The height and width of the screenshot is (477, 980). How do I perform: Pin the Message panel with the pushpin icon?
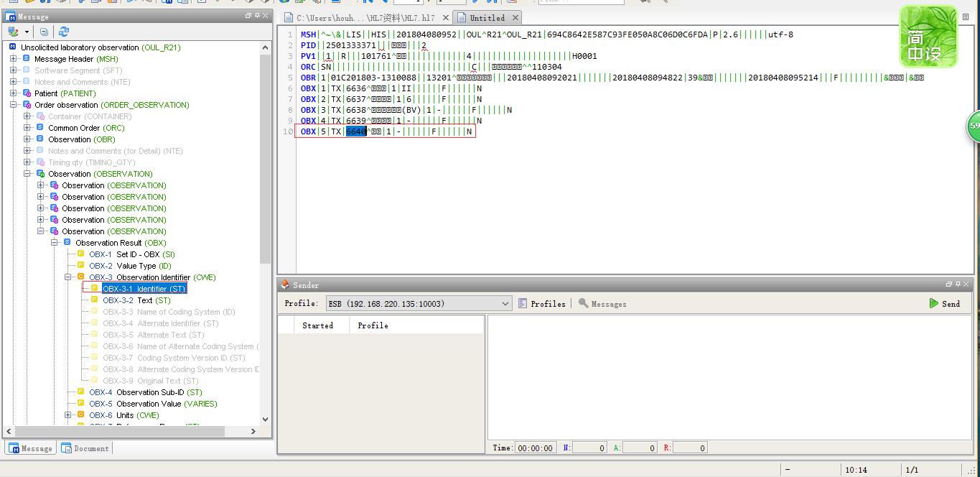[x=257, y=16]
